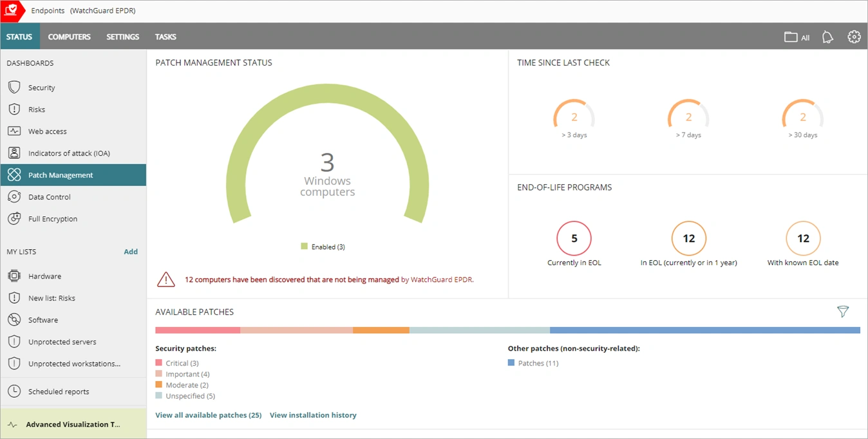Select Indicators of attack (IOA) dashboard
Image resolution: width=868 pixels, height=439 pixels.
pyautogui.click(x=73, y=153)
